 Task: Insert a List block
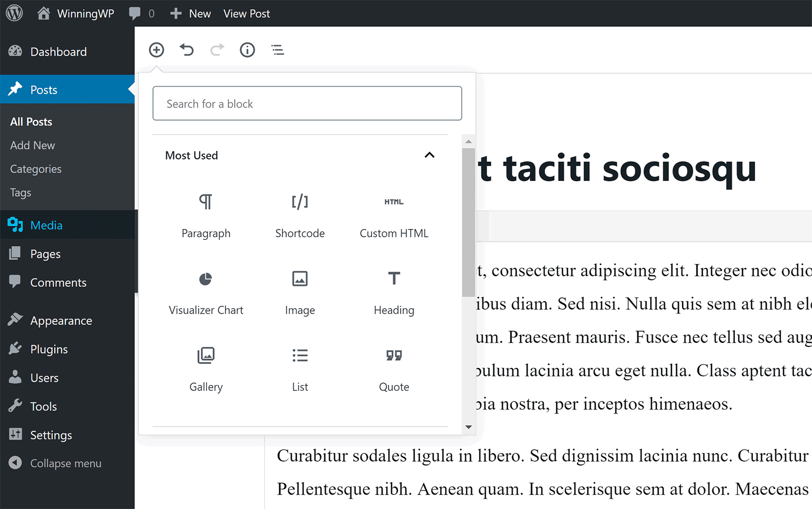[300, 370]
